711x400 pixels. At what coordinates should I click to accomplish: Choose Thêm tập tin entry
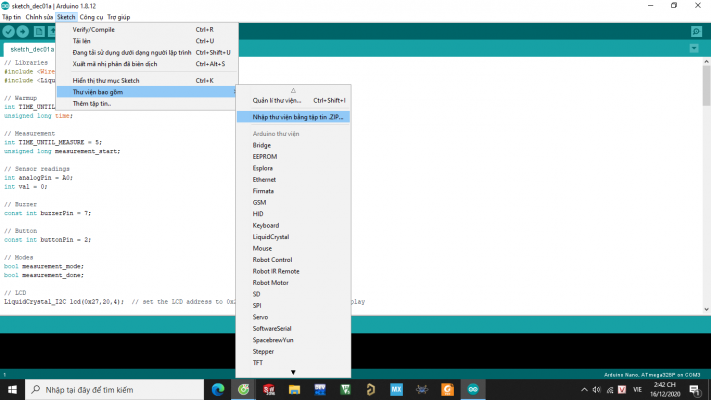point(147,103)
